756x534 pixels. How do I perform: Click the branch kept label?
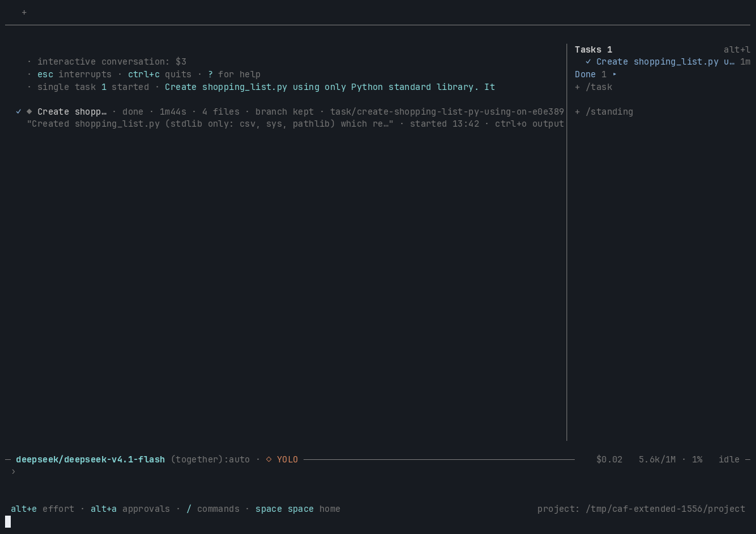point(285,112)
